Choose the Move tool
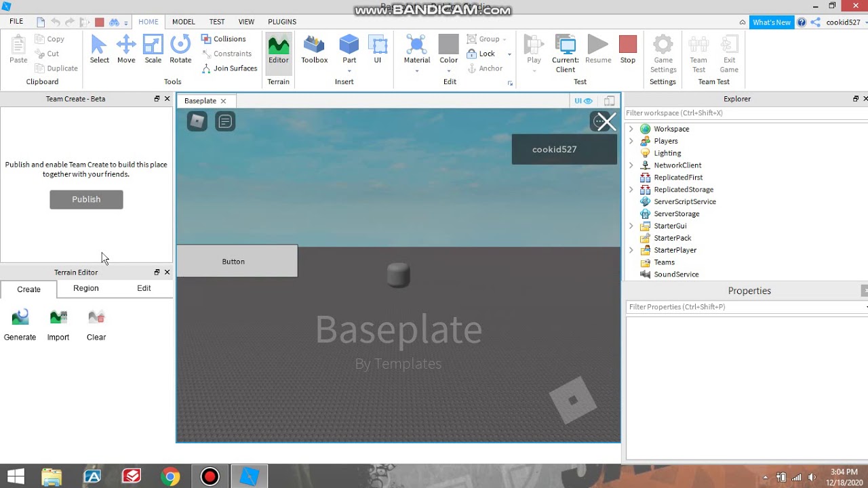The image size is (868, 488). point(126,50)
